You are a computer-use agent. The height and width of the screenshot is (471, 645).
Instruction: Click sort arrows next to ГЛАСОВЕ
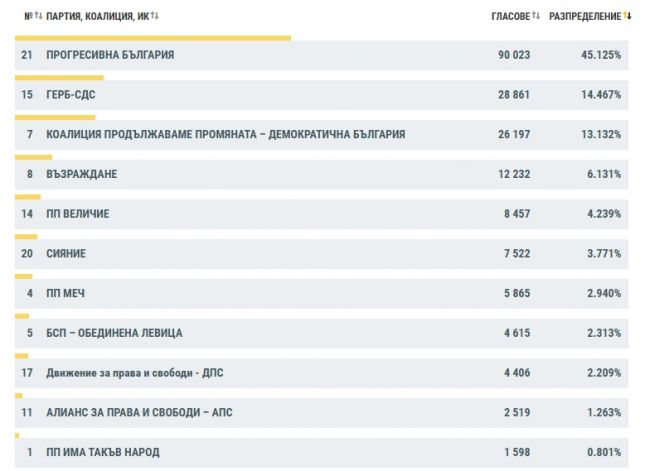pyautogui.click(x=536, y=16)
